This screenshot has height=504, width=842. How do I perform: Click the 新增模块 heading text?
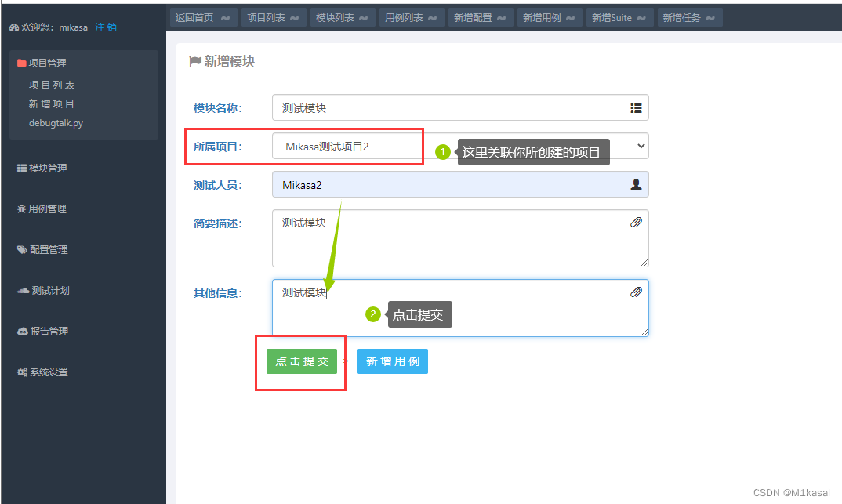(229, 61)
